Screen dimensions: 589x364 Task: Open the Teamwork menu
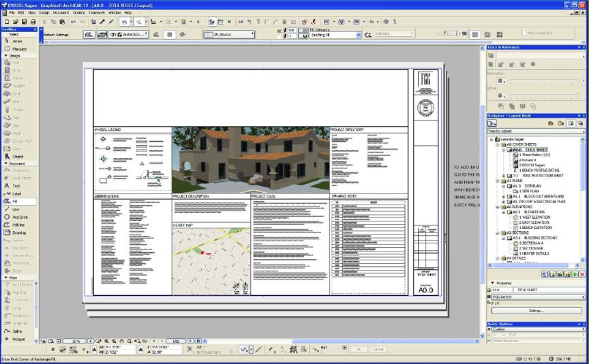pos(97,12)
